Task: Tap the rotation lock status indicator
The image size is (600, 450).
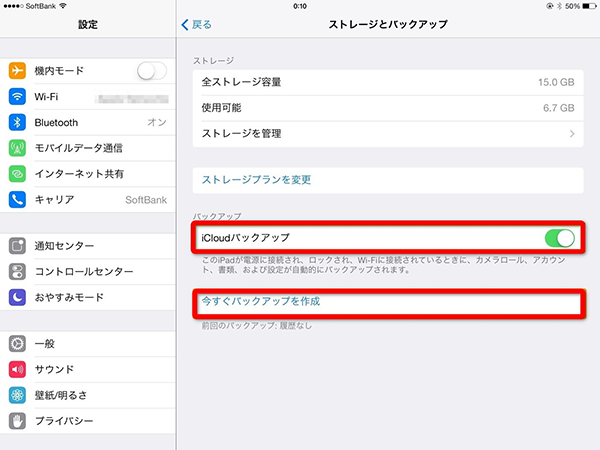Action: click(550, 6)
